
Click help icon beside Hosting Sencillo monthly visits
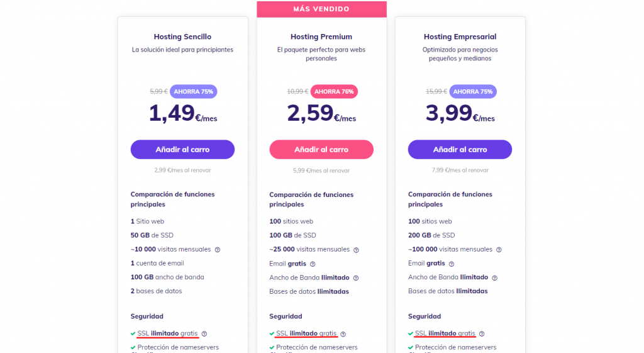point(218,250)
